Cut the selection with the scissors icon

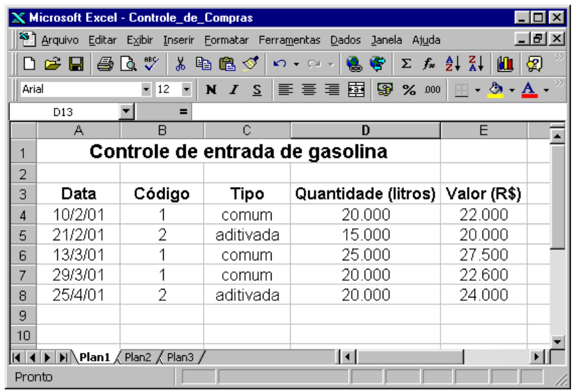point(180,65)
